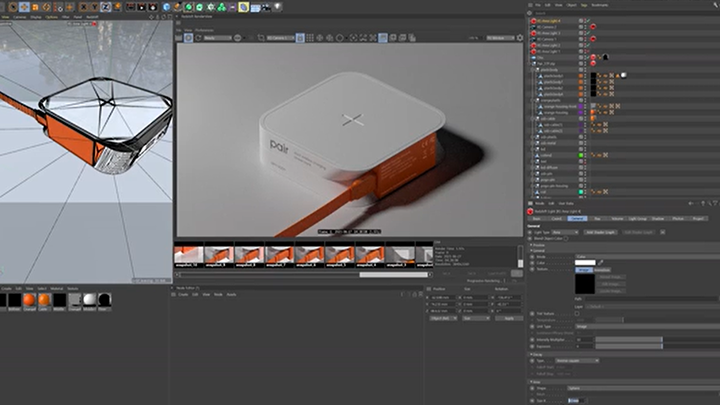Viewport: 720px width, 405px height.
Task: Switch to the General tab in Attributes
Action: pyautogui.click(x=577, y=219)
